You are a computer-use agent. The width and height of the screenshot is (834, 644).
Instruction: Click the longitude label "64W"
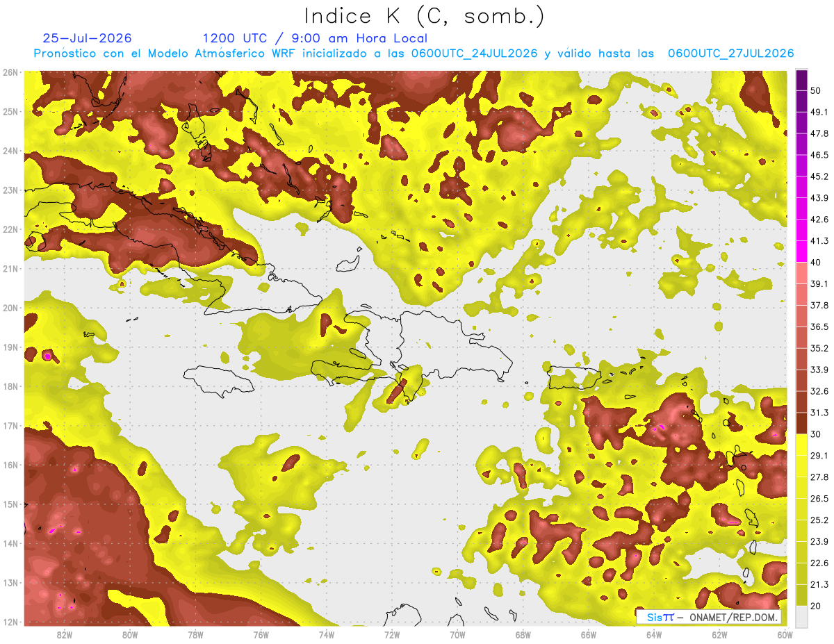tap(654, 634)
